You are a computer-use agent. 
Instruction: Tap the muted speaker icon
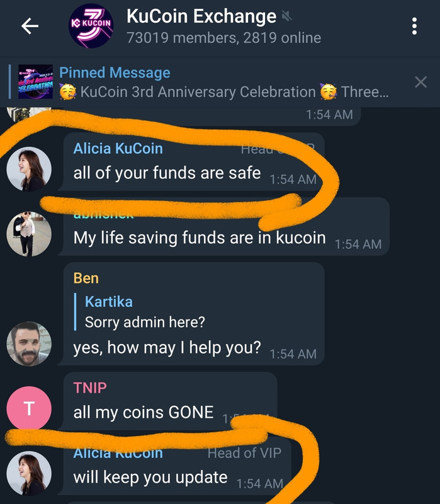coord(287,16)
